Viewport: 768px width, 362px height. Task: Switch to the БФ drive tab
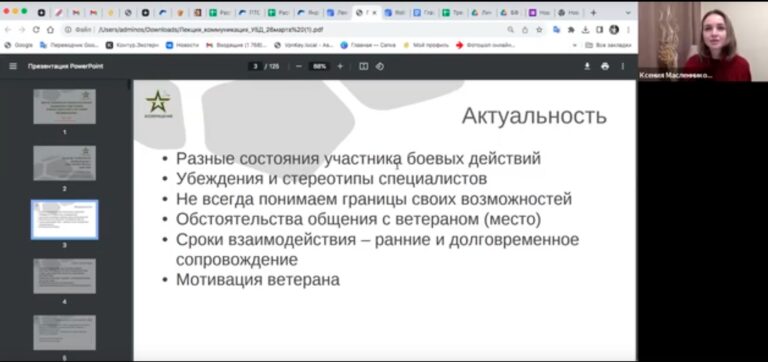(512, 13)
